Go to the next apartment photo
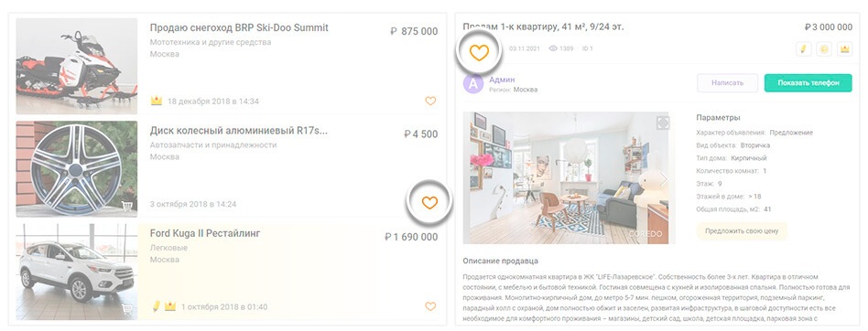 pyautogui.click(x=663, y=179)
